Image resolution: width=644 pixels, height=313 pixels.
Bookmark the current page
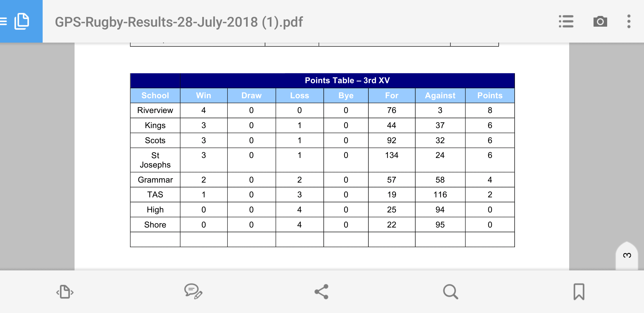[x=579, y=292]
